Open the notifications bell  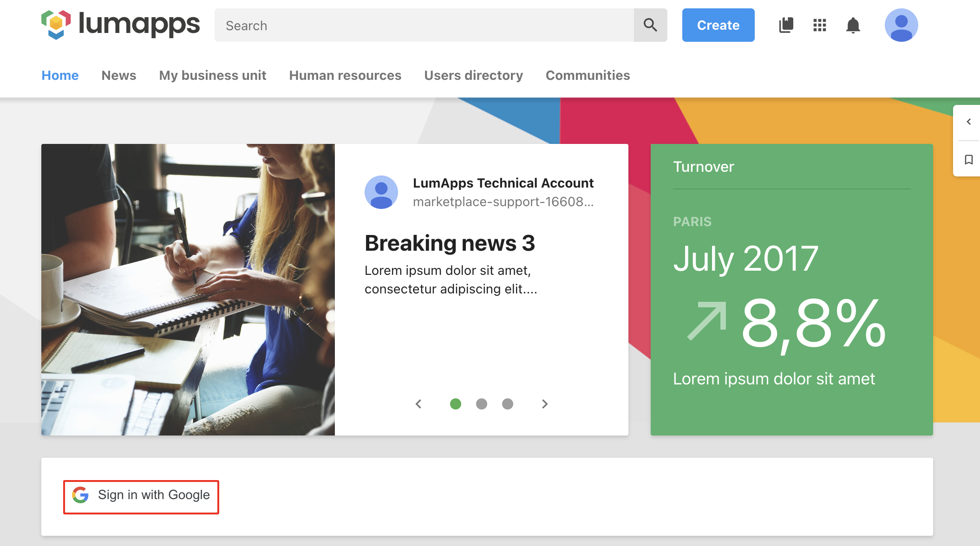coord(853,25)
